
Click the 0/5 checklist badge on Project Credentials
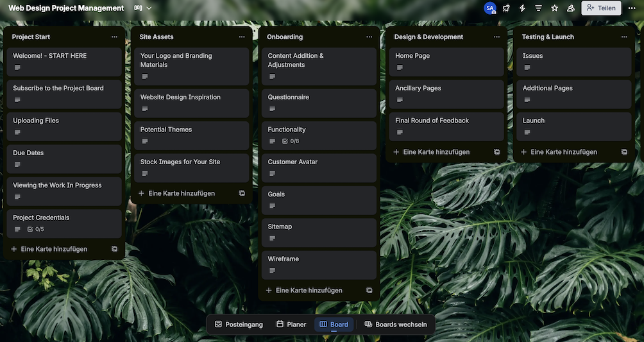tap(36, 229)
